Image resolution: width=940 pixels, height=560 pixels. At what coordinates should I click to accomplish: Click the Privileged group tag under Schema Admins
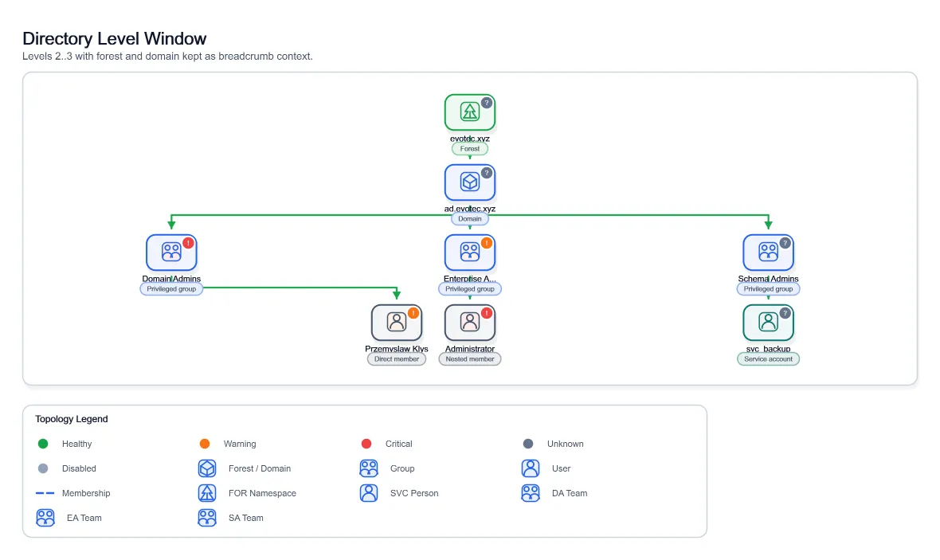(x=768, y=289)
